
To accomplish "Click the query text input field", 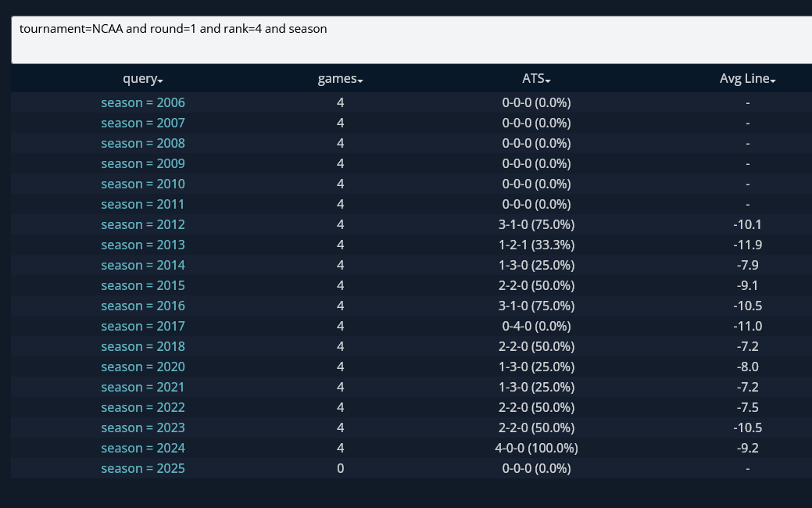I will [x=412, y=40].
